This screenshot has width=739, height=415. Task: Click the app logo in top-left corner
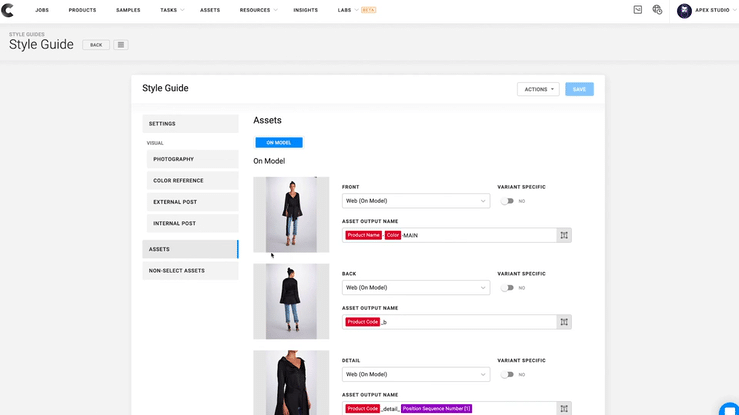9,10
